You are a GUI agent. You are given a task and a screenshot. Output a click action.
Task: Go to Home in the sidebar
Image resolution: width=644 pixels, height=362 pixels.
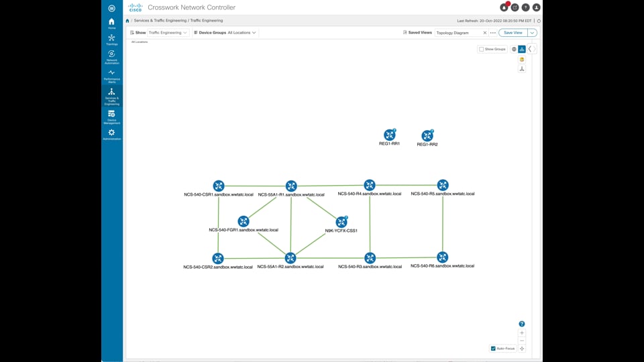[112, 23]
